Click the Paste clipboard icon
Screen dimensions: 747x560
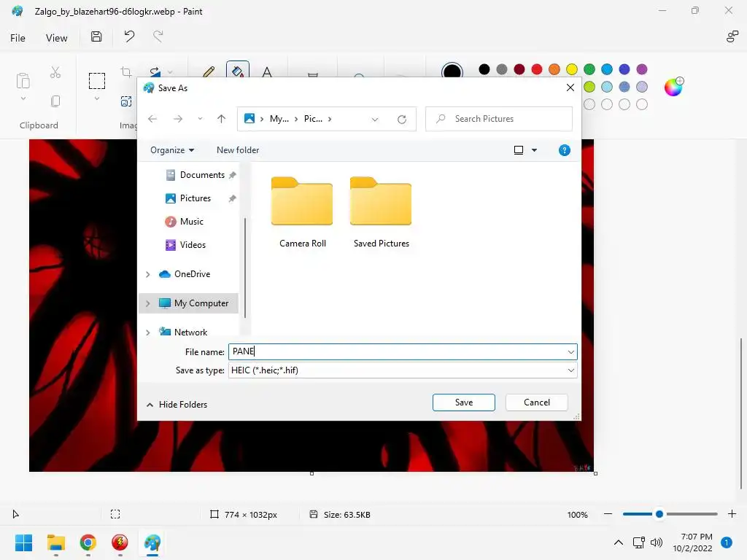[23, 80]
